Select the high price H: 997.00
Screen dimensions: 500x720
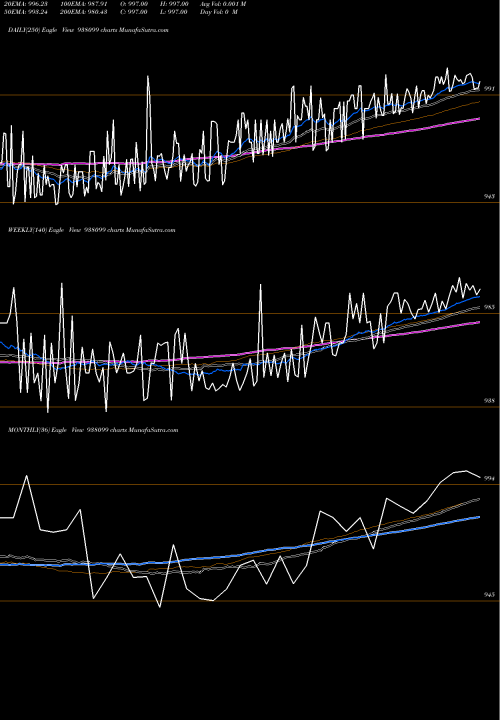pyautogui.click(x=174, y=4)
